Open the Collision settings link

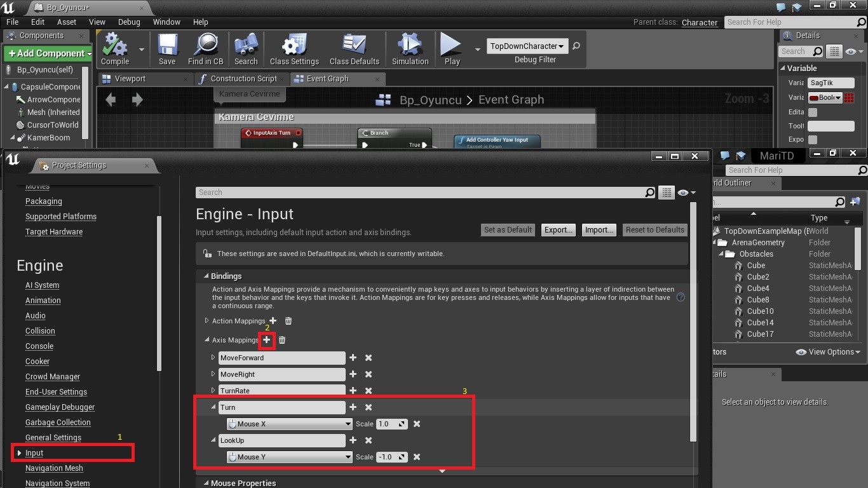[x=40, y=331]
